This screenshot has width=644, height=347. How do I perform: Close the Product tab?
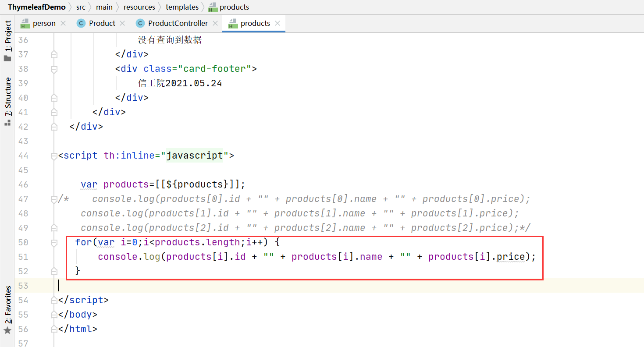pos(122,23)
